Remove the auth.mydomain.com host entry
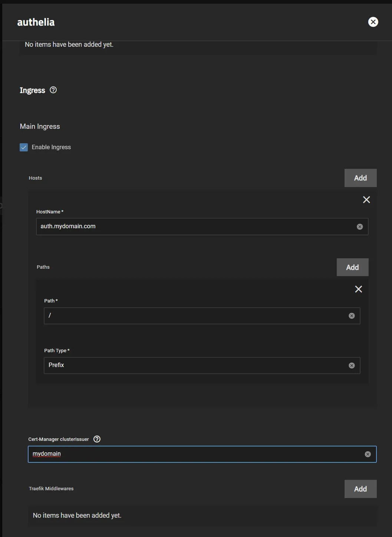Viewport: 392px width, 537px height. [x=366, y=200]
